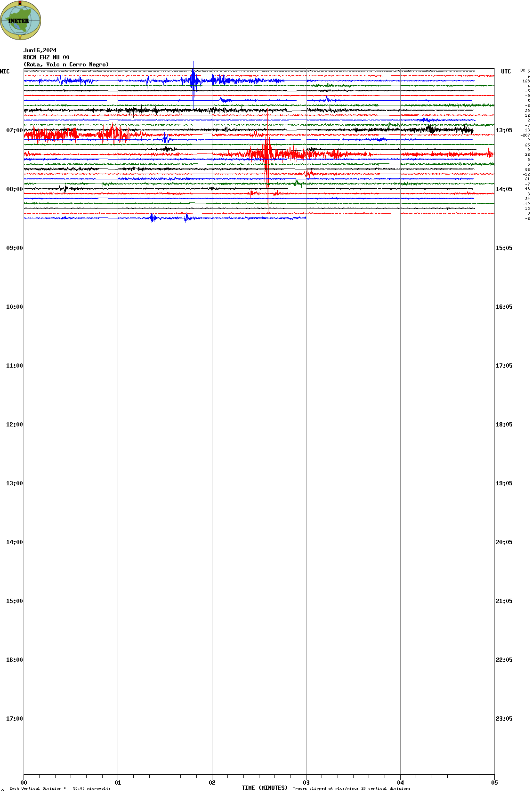Select the ROCN EHZ NU 00 station text
Viewport: 532px width, 795px height.
(46, 57)
